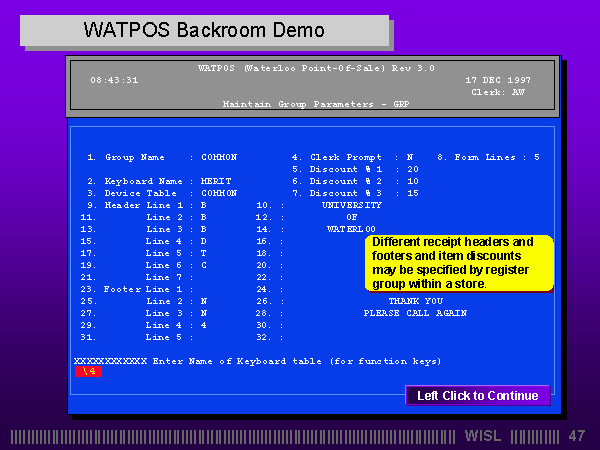Click the Footer Line 4 value

[x=203, y=325]
